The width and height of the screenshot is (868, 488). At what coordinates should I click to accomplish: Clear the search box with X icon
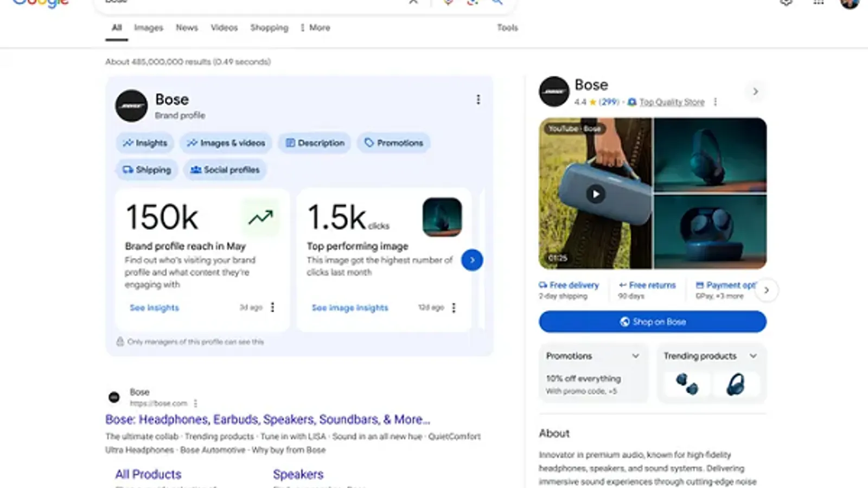coord(413,2)
